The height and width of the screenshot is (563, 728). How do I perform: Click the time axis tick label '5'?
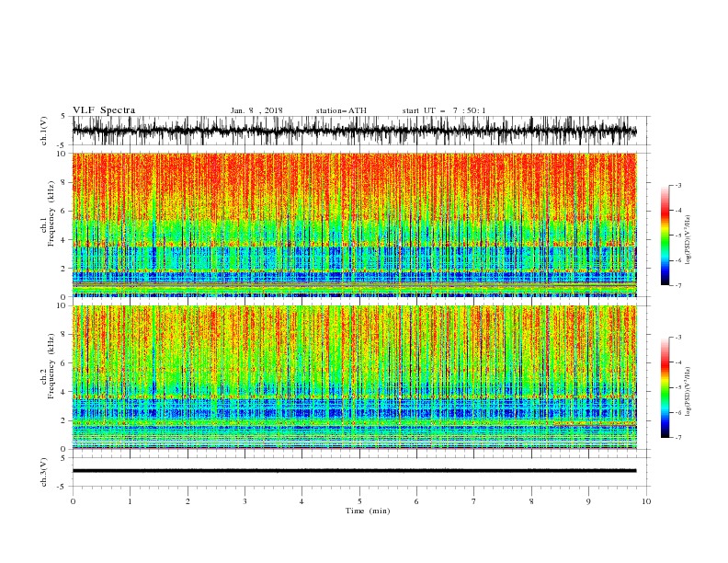tap(359, 501)
